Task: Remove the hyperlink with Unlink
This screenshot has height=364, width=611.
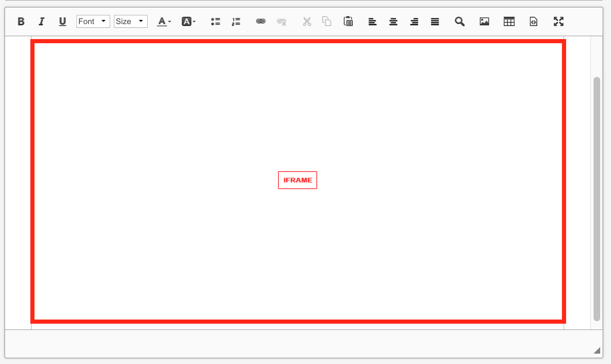Action: coord(281,21)
